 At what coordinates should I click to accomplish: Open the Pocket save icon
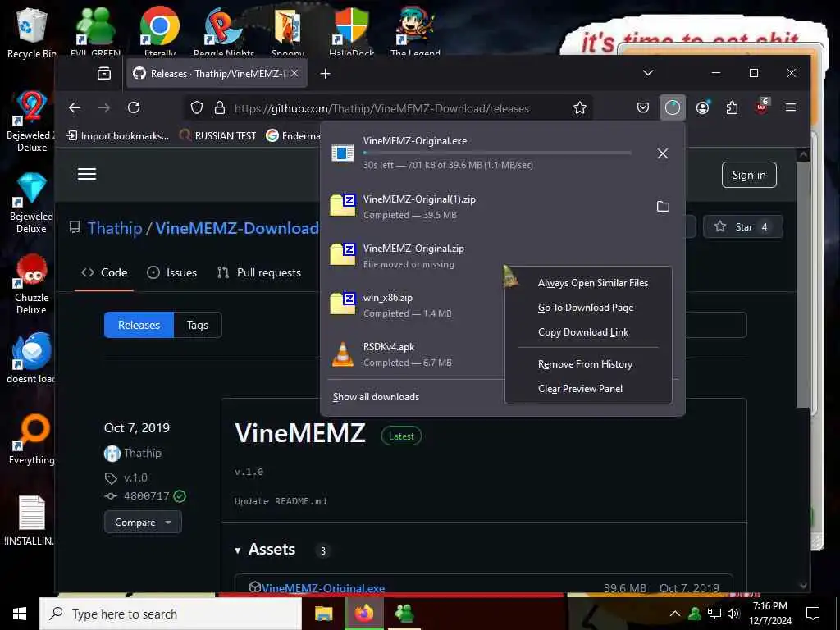pos(643,107)
